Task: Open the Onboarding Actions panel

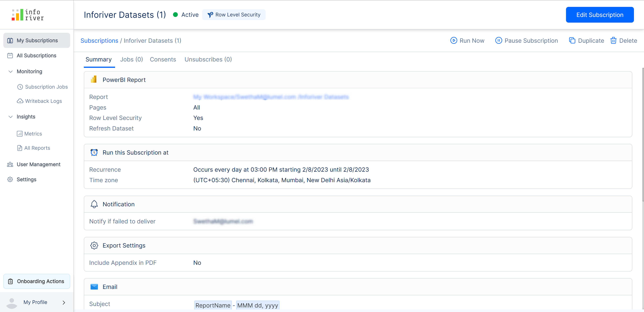Action: 37,281
